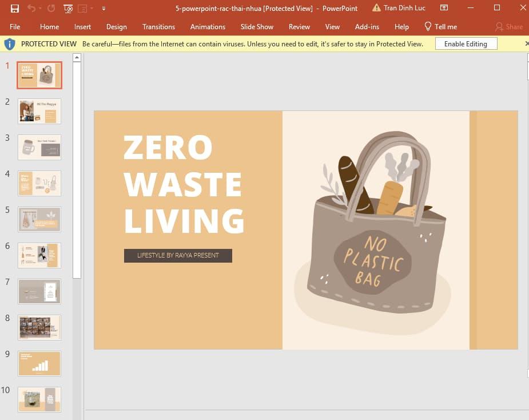Expand the Touch/Mouse Mode dropdown
The image size is (529, 420).
(92, 9)
